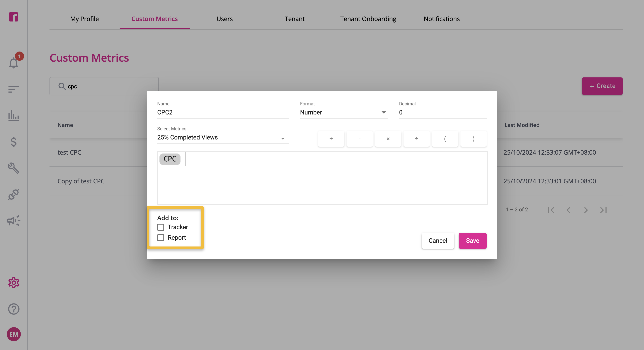Click the 1 – 2 of 2 label

point(517,210)
